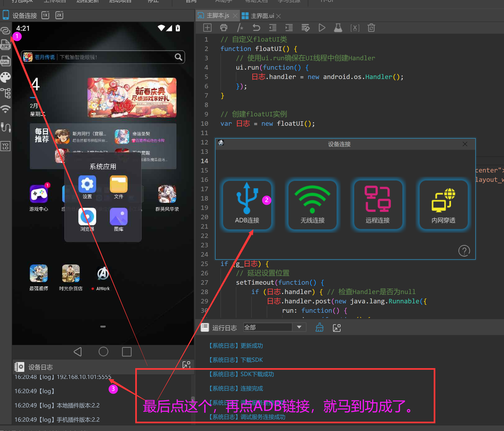This screenshot has width=504, height=431.
Task: Pop out the 运行日志 panel
Action: coord(337,328)
